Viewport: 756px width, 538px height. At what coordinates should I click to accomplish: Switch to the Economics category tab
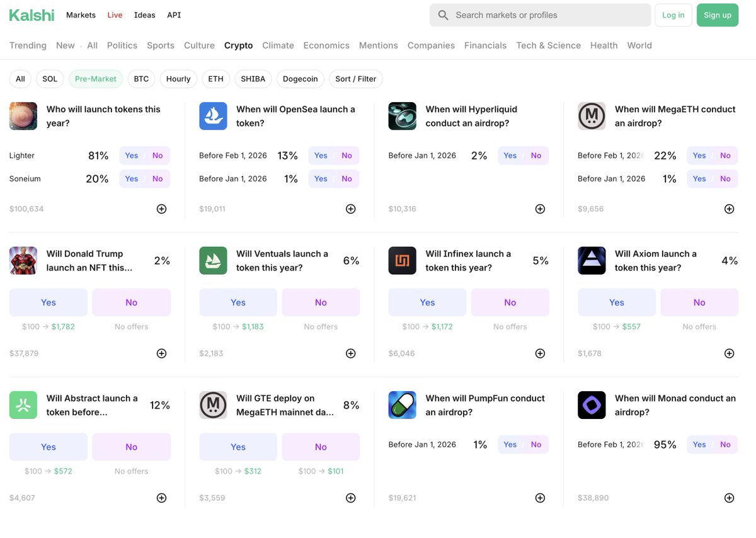326,45
